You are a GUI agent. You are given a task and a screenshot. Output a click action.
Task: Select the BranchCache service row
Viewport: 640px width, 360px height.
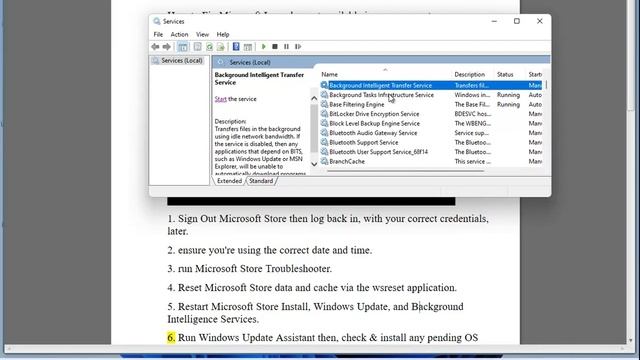pyautogui.click(x=431, y=161)
